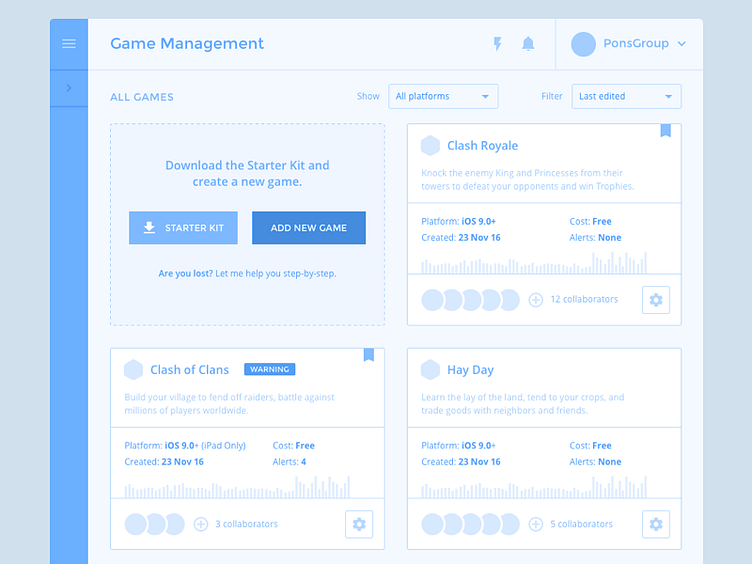Click the lightning bolt icon in header
This screenshot has width=752, height=564.
point(497,44)
